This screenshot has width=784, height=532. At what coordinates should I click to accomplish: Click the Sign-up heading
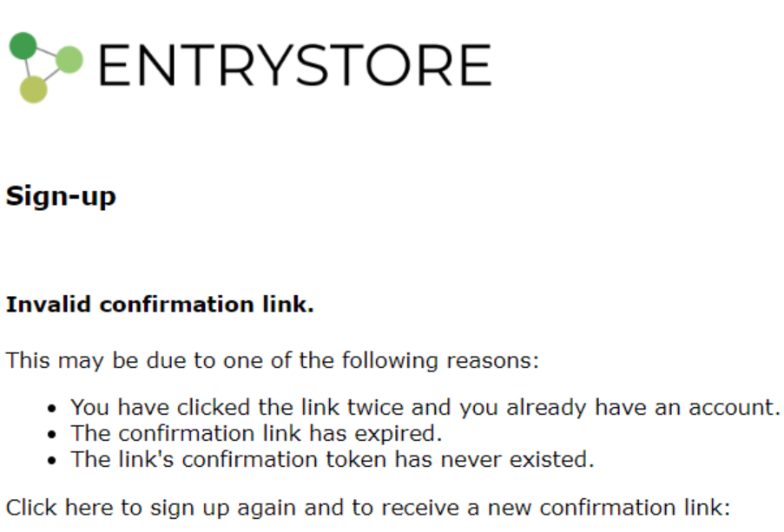(61, 197)
